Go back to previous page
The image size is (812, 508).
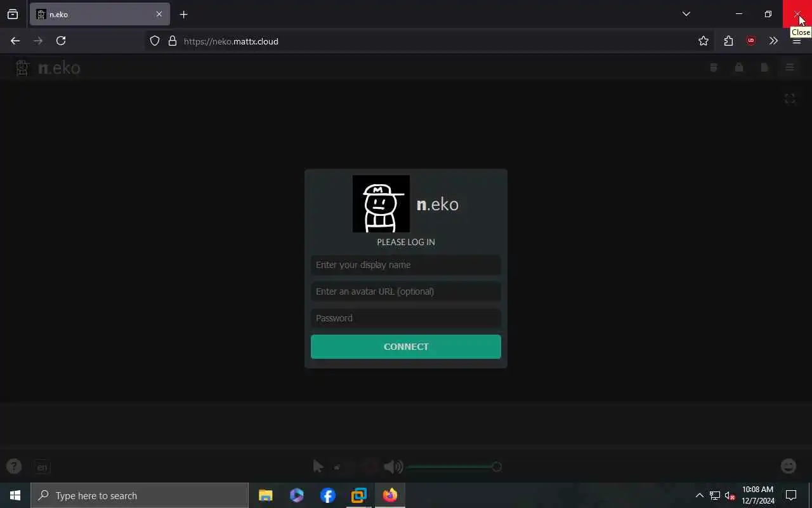pos(15,41)
